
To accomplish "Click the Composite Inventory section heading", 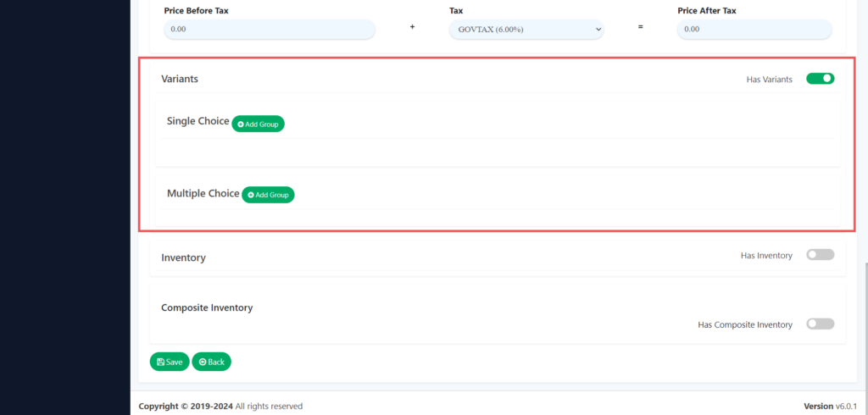I will (x=207, y=307).
